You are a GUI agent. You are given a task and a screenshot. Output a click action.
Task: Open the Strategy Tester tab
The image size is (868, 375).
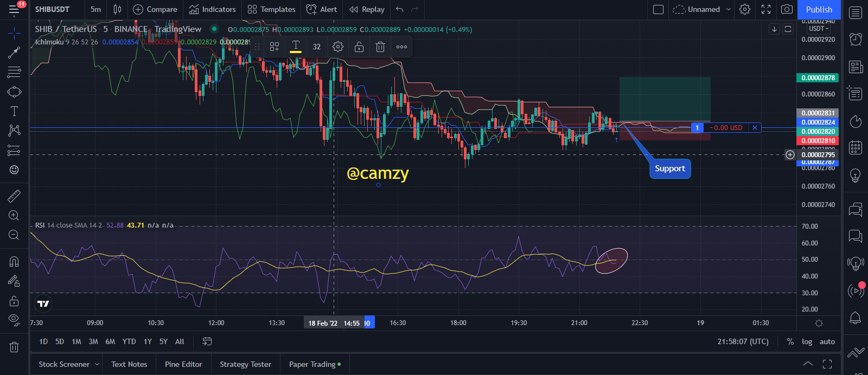(x=245, y=364)
